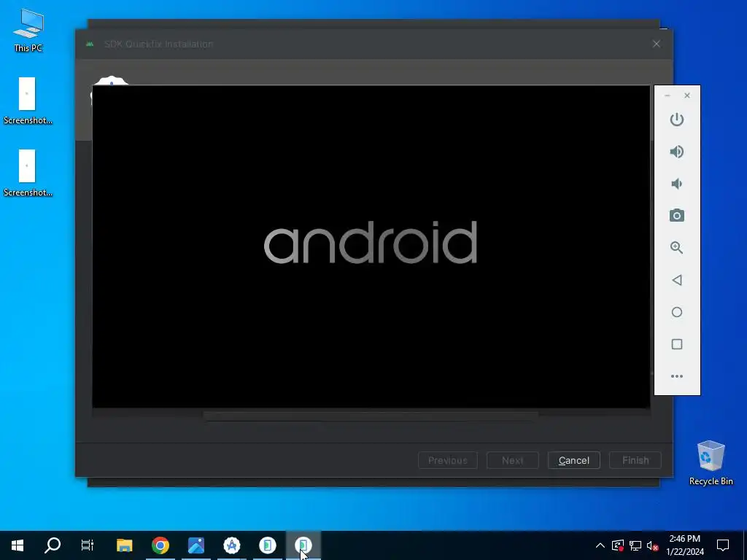747x560 pixels.
Task: Click the first emulator icon on the taskbar
Action: point(267,545)
